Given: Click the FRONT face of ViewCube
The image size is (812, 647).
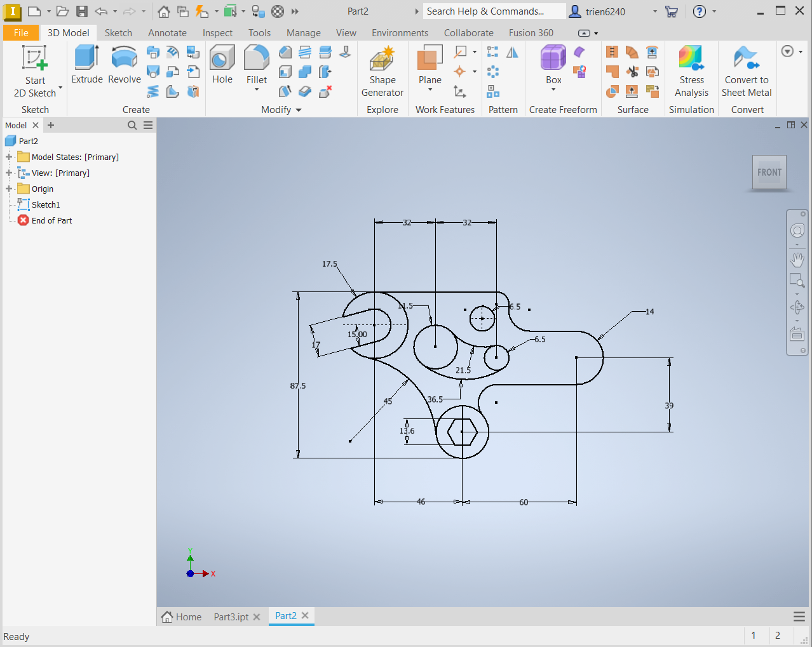Looking at the screenshot, I should click(x=769, y=172).
